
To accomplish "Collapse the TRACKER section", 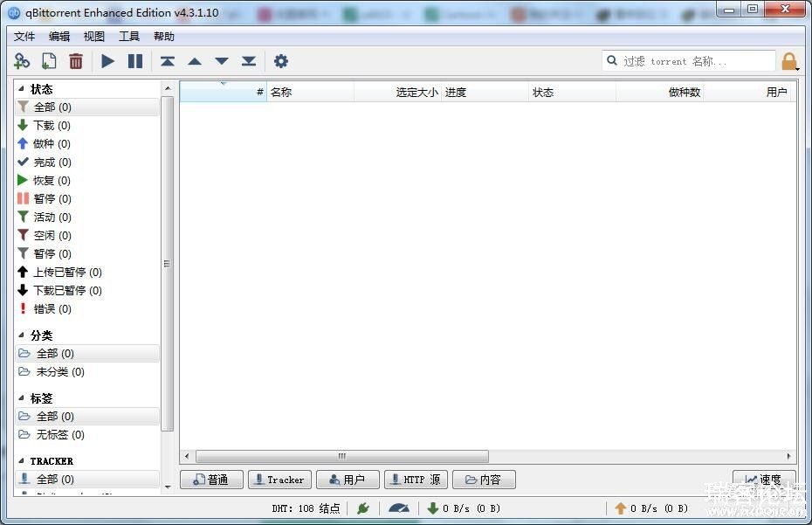I will [21, 460].
